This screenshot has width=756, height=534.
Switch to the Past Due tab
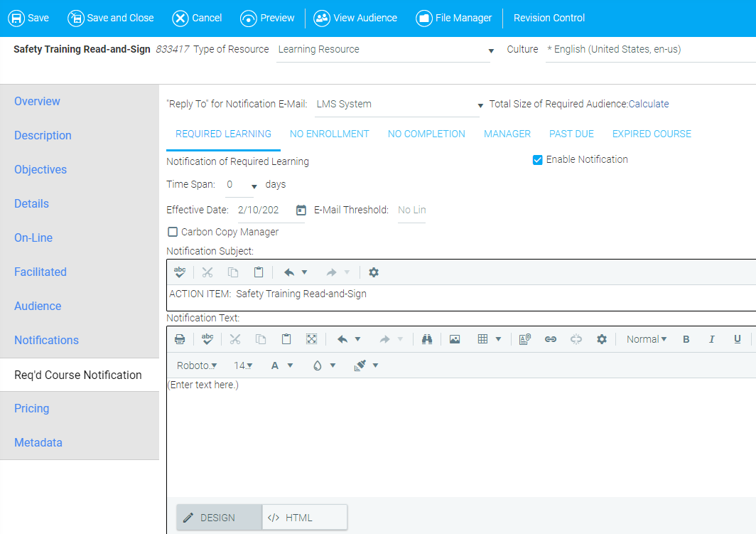pos(571,134)
